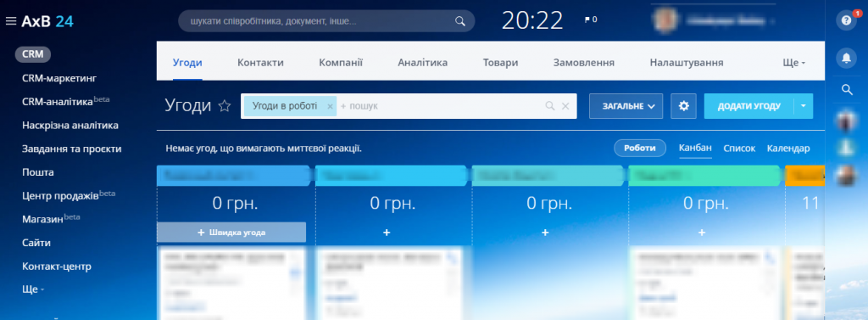
Task: Clear the deals filter with the X icon
Action: tap(565, 106)
